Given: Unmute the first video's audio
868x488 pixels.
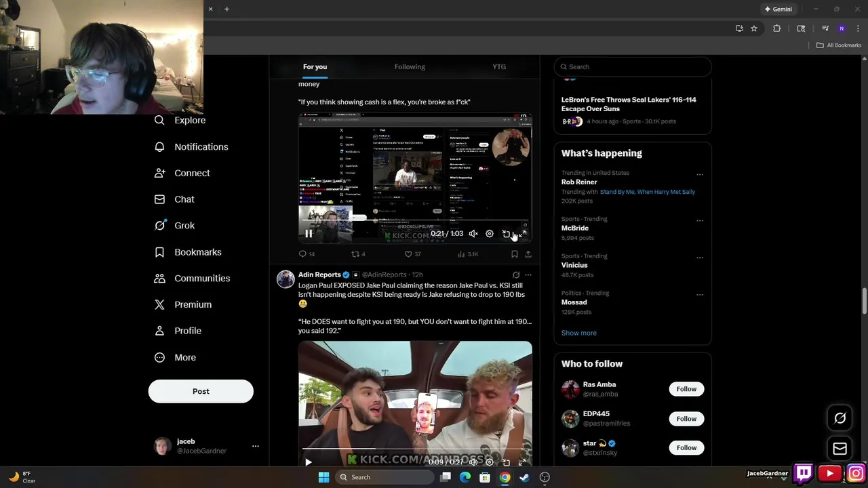Looking at the screenshot, I should click(x=473, y=233).
